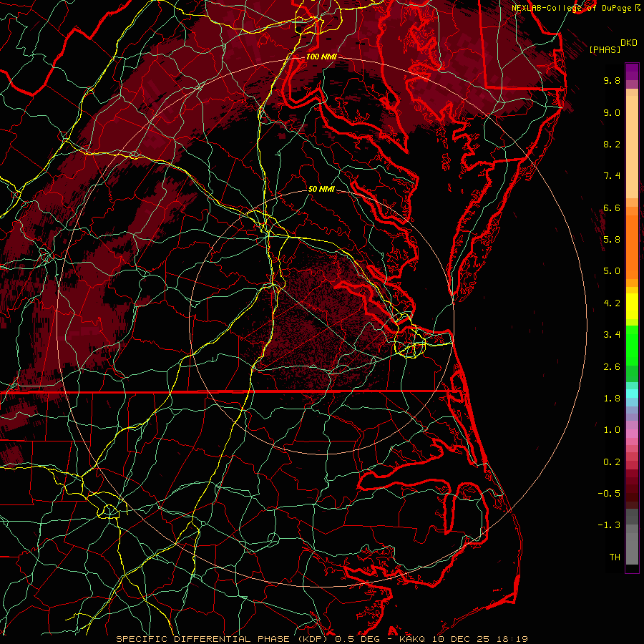Click the KAKQ 10 DEC 25 18:19 timestamp

click(463, 639)
